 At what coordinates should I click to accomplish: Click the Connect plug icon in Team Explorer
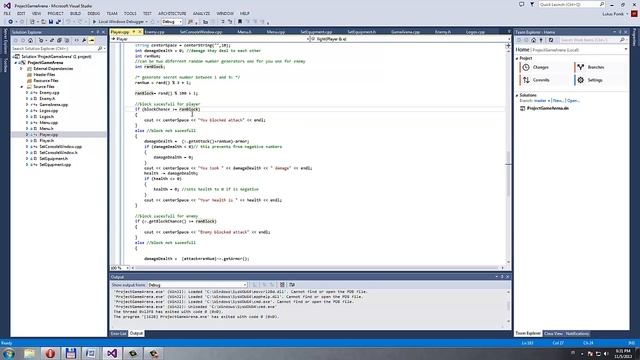[x=541, y=40]
